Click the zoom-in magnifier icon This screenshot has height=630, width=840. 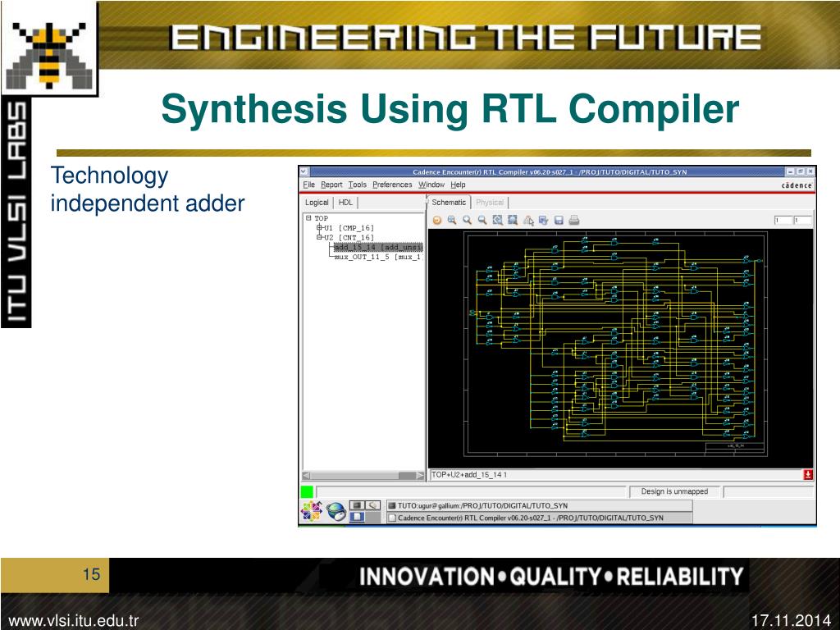(451, 220)
